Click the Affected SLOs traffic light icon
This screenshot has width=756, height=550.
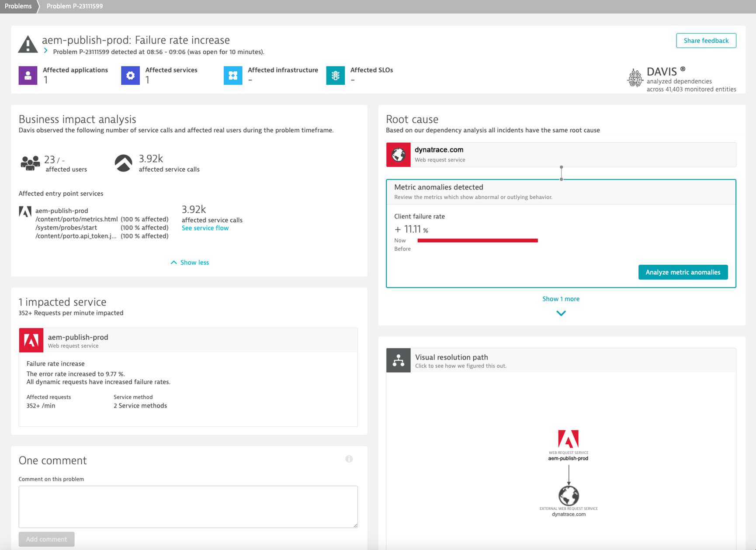click(335, 75)
